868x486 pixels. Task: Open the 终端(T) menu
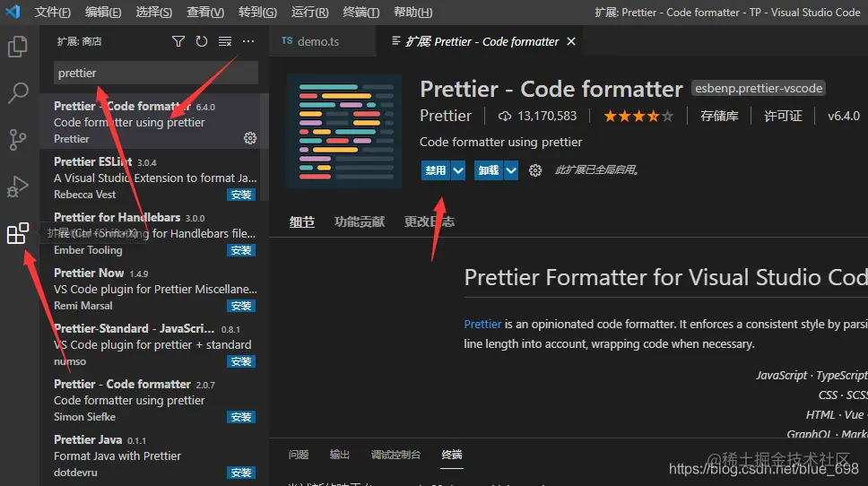(361, 13)
